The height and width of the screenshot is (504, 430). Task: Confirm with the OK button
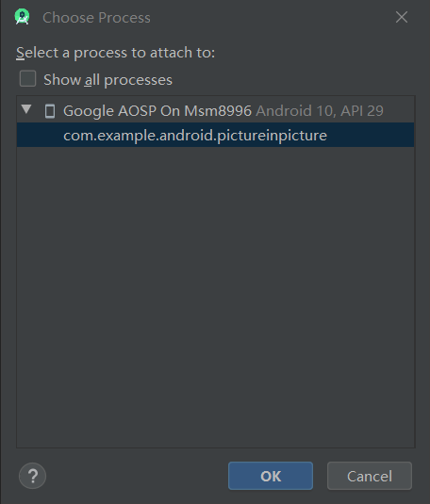click(271, 476)
